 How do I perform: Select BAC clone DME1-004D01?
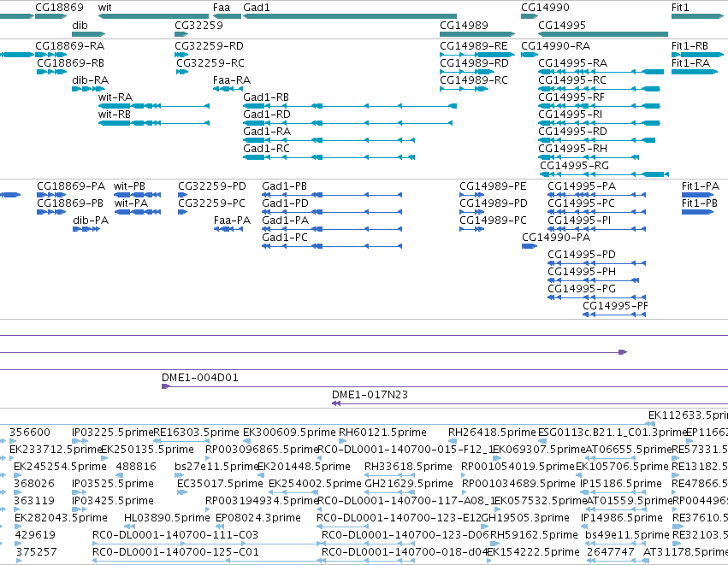point(445,386)
